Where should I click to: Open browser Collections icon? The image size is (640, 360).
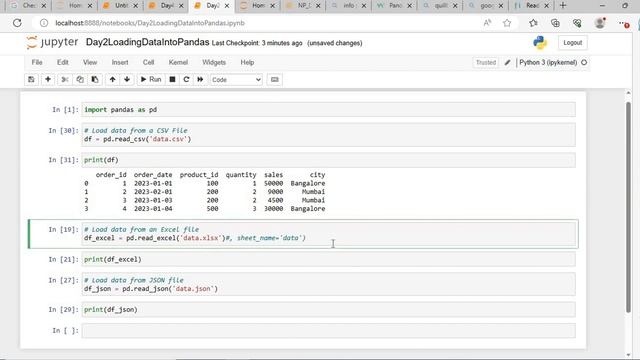click(555, 23)
